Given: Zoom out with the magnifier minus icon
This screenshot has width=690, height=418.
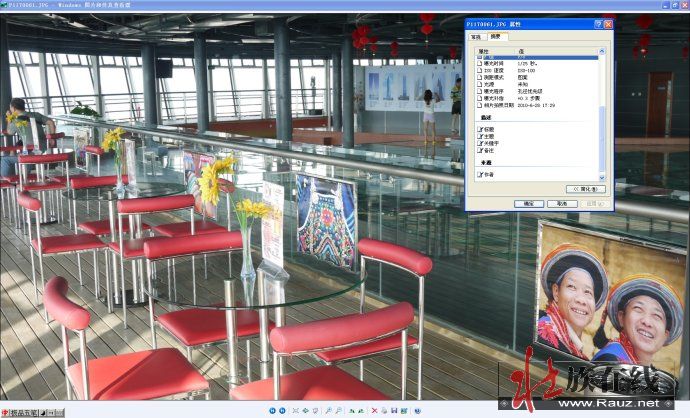Looking at the screenshot, I should (338, 411).
